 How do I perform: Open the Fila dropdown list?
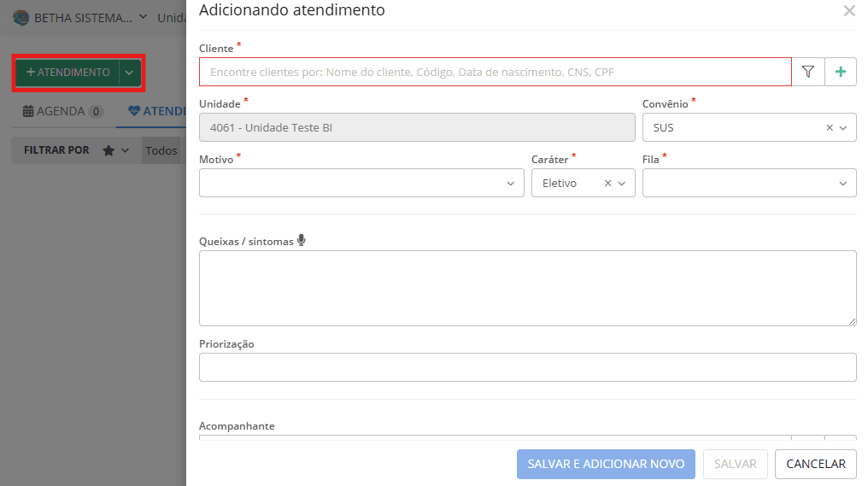tap(842, 183)
